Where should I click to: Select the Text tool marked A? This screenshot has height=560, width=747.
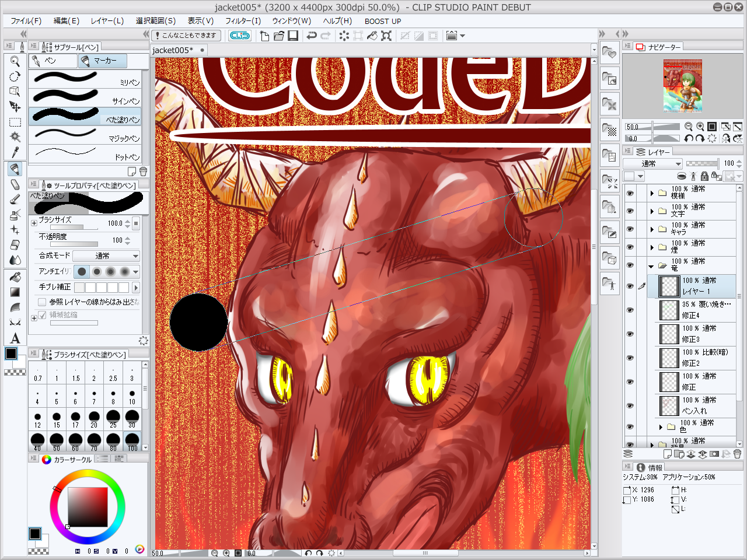[15, 338]
